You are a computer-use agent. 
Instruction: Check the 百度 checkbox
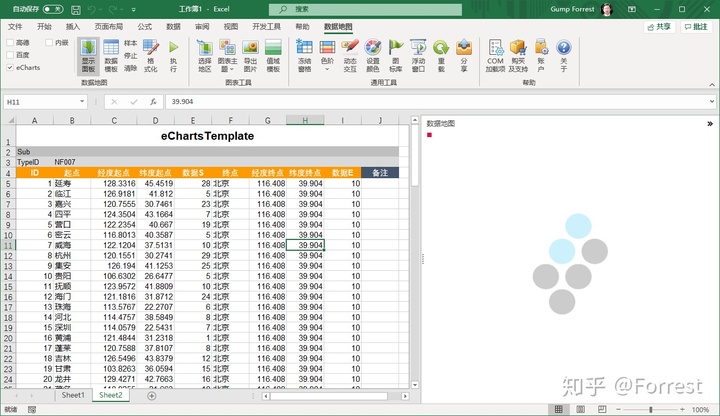pyautogui.click(x=10, y=55)
